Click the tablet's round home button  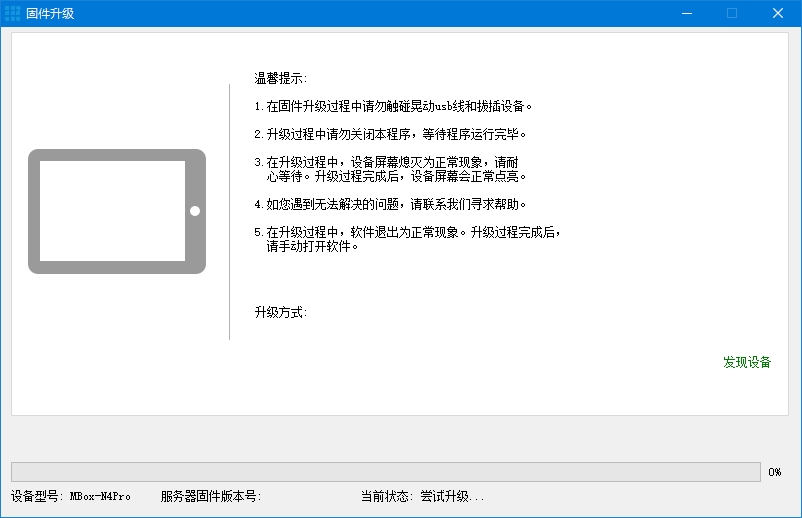coord(195,211)
